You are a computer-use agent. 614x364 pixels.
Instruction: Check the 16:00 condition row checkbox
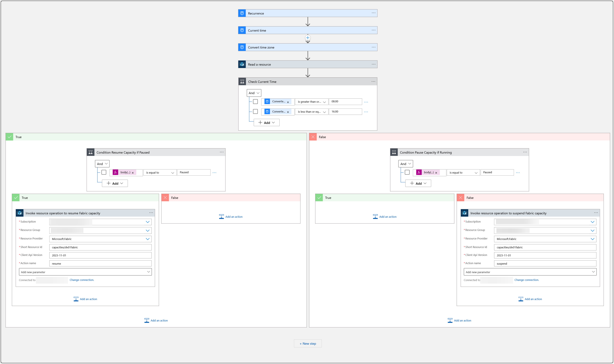tap(255, 112)
